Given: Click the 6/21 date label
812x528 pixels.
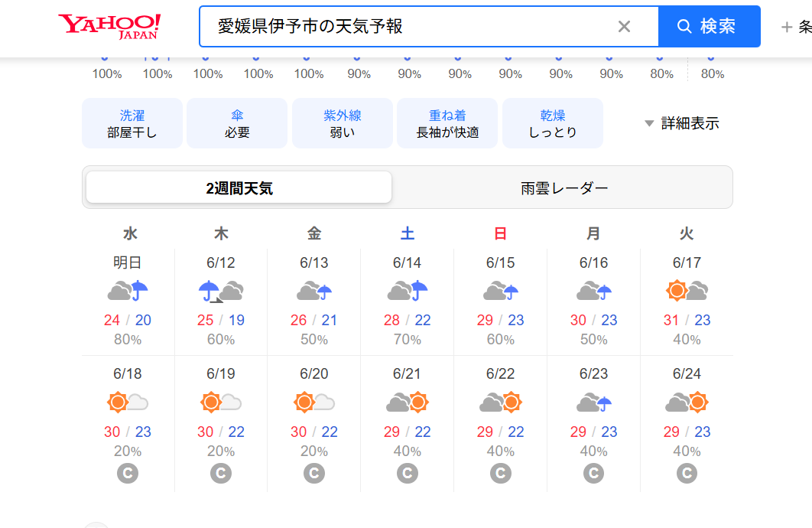Looking at the screenshot, I should [x=407, y=373].
